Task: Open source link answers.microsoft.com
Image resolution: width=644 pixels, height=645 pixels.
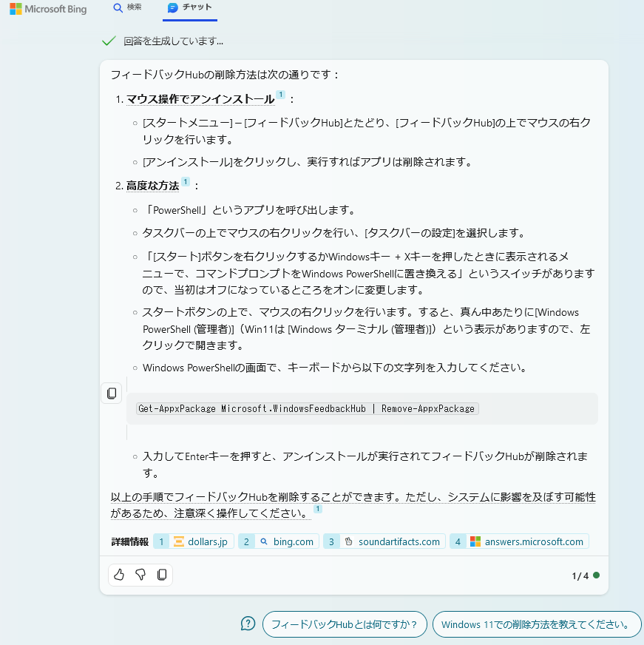Action: (519, 541)
